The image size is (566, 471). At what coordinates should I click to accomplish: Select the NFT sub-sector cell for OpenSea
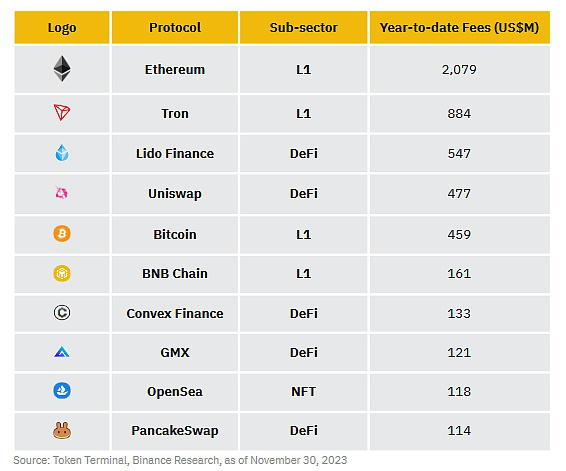tap(304, 392)
